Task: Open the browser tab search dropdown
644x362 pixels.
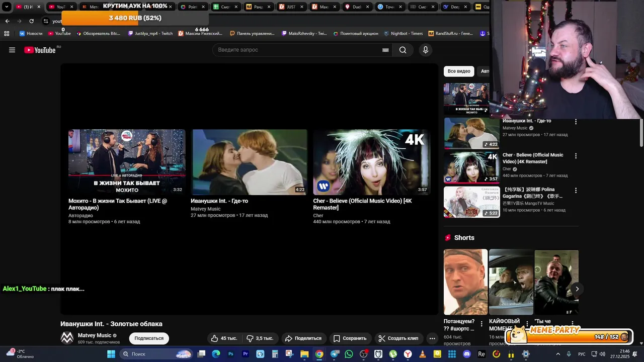Action: tap(7, 7)
